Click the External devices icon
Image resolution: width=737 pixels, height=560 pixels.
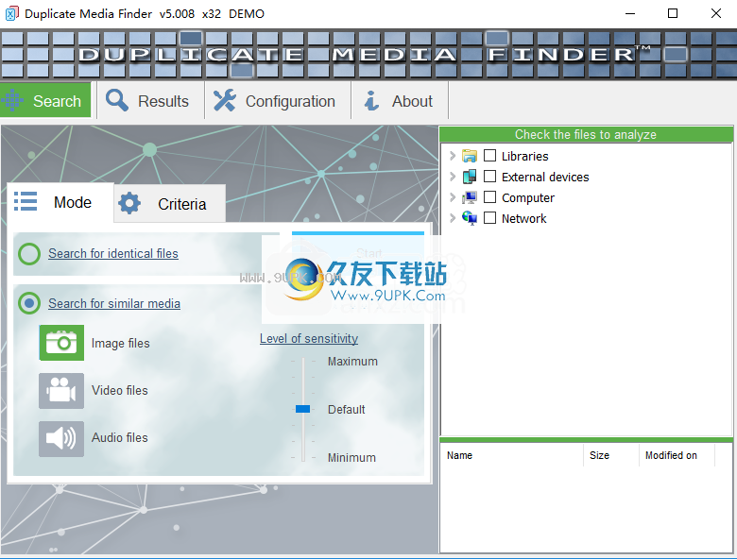(x=469, y=177)
